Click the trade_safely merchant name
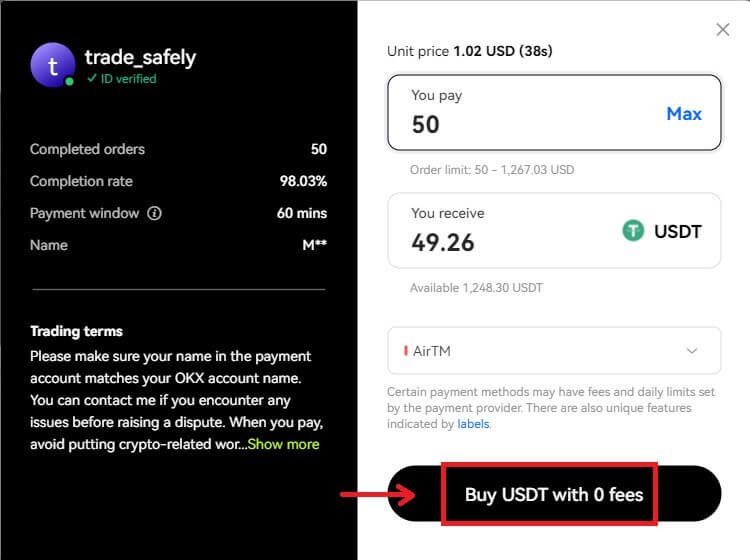The width and height of the screenshot is (750, 560). 140,57
